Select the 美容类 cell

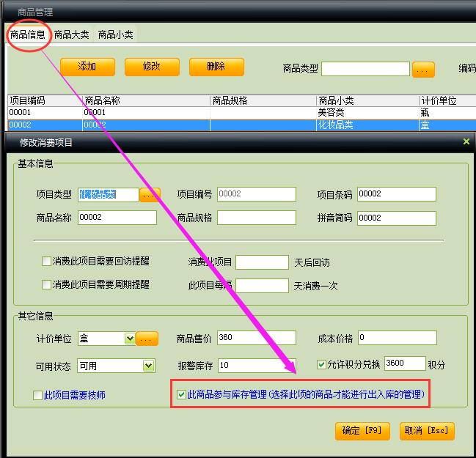pos(367,113)
